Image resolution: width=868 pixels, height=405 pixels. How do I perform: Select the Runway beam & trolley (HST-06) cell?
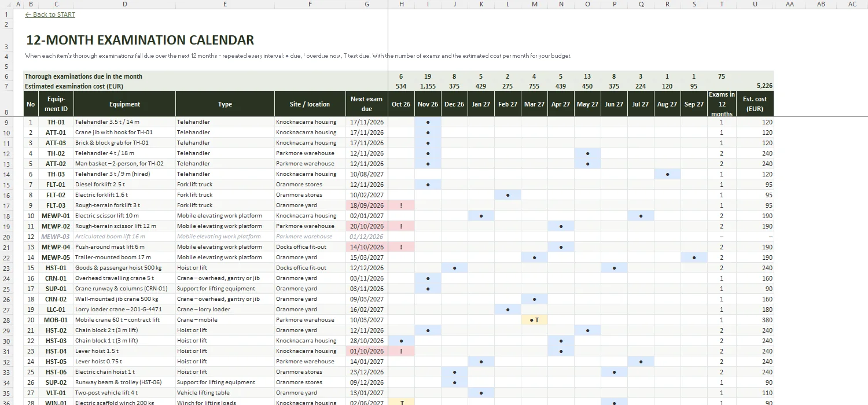point(124,382)
